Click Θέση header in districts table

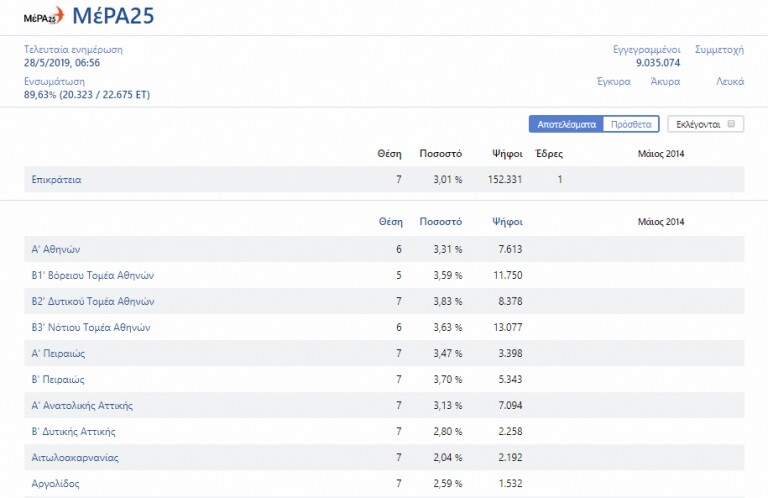click(x=390, y=222)
